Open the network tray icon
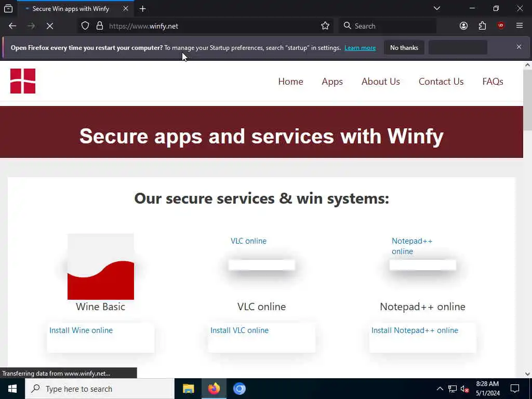Screen dimensions: 532x399 click(x=453, y=389)
